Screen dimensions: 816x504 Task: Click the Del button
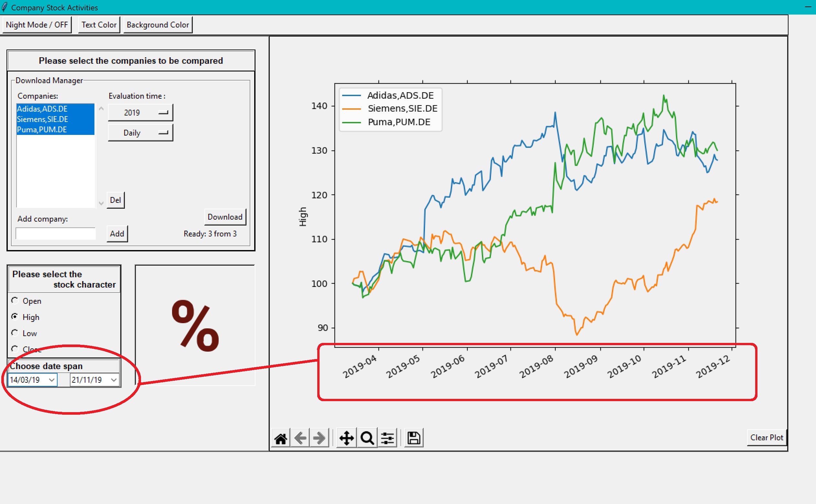coord(115,200)
